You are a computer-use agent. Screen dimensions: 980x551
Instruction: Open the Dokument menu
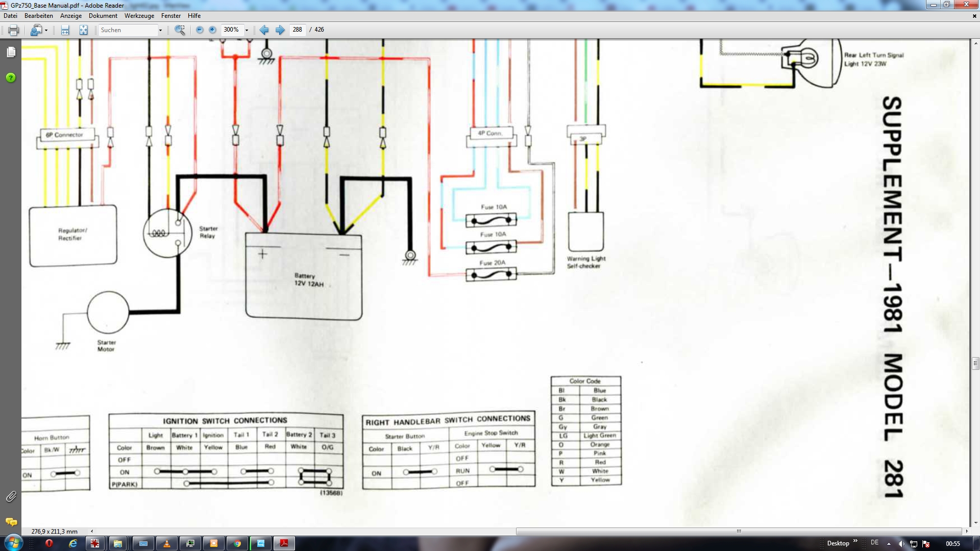click(x=103, y=16)
